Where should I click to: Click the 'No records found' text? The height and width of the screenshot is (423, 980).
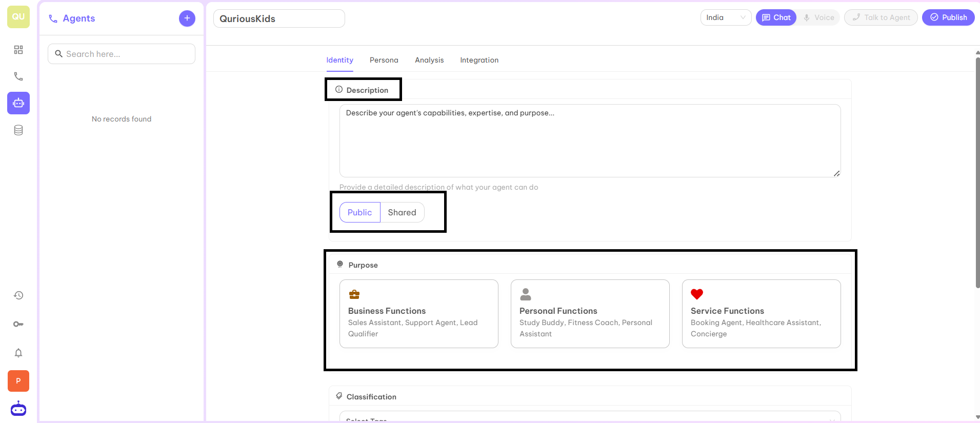[x=122, y=119]
